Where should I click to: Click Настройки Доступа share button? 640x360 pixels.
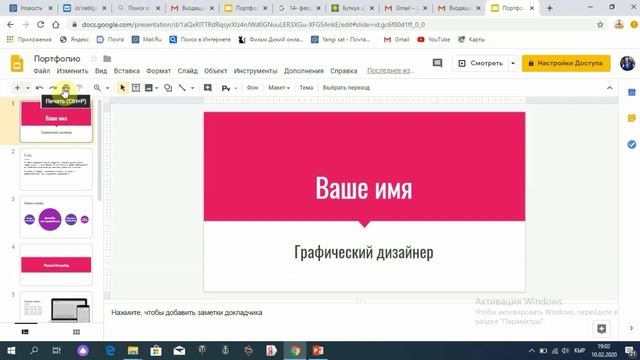[566, 63]
